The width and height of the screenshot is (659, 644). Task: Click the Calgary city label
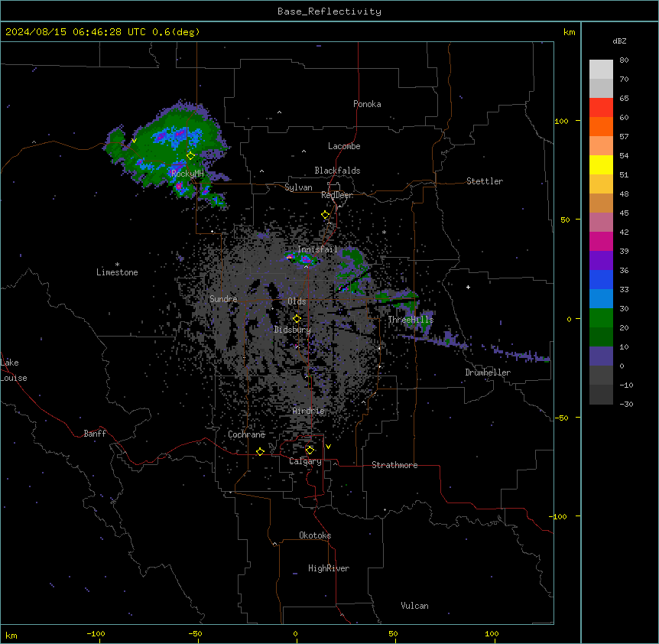click(x=305, y=461)
